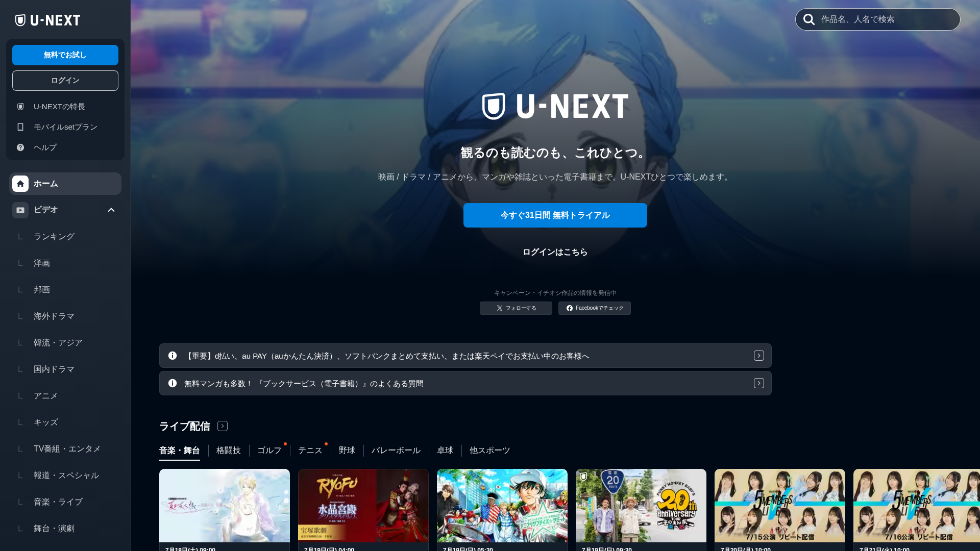Switch to the 野球 tab
980x551 pixels.
[x=347, y=450]
